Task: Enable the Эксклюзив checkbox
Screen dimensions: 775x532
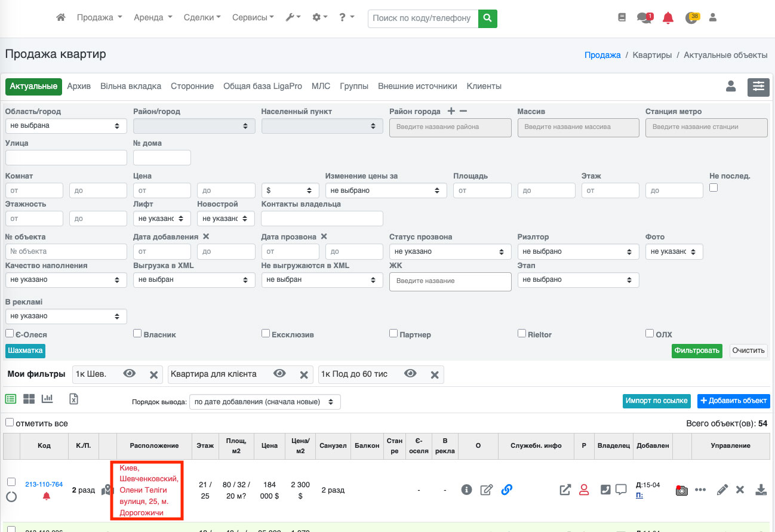Action: [266, 334]
